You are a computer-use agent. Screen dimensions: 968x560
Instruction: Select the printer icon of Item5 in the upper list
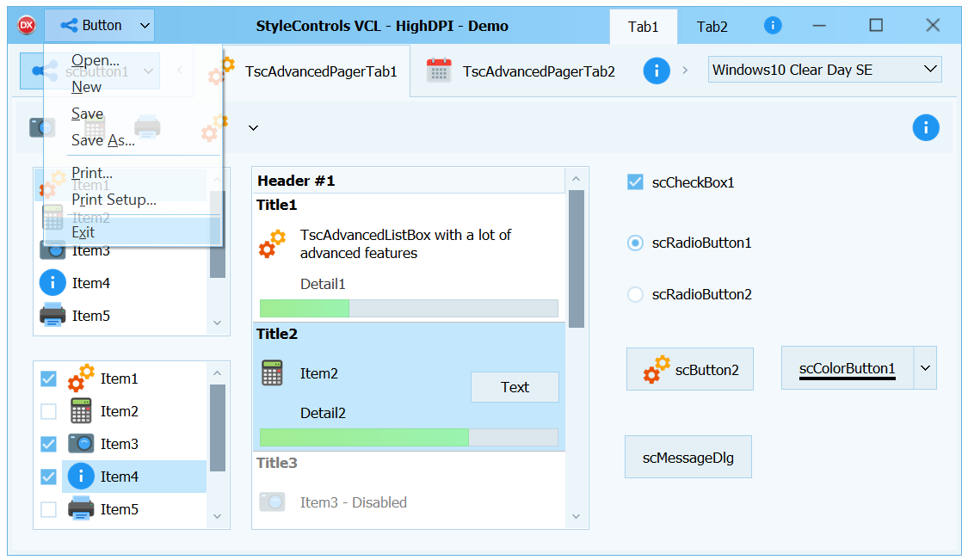[52, 315]
